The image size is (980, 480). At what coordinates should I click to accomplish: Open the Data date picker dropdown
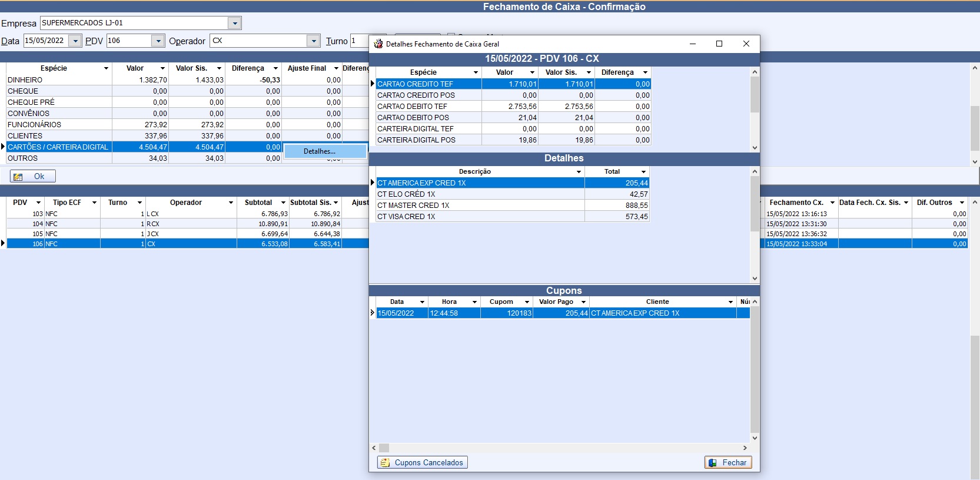(x=75, y=41)
